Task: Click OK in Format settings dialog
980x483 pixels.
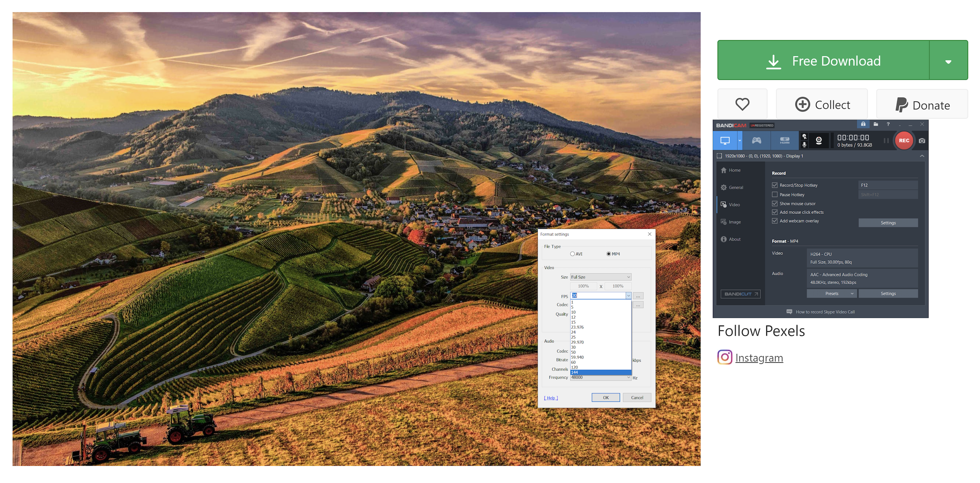Action: pyautogui.click(x=605, y=398)
